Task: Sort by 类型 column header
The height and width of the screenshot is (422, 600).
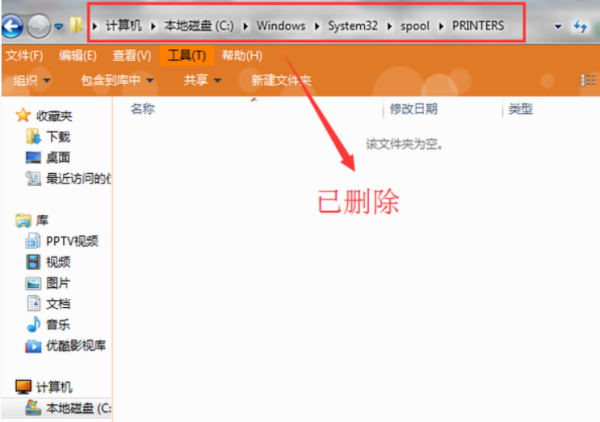Action: pos(520,109)
